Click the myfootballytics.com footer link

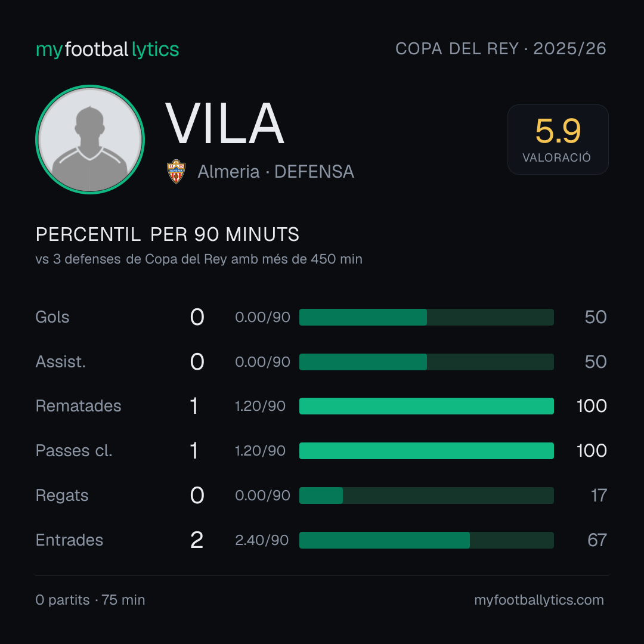click(539, 600)
